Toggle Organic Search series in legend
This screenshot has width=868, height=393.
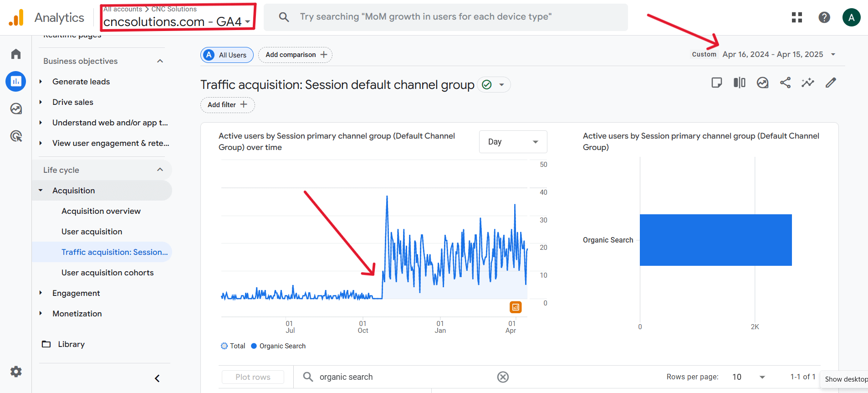coord(278,346)
